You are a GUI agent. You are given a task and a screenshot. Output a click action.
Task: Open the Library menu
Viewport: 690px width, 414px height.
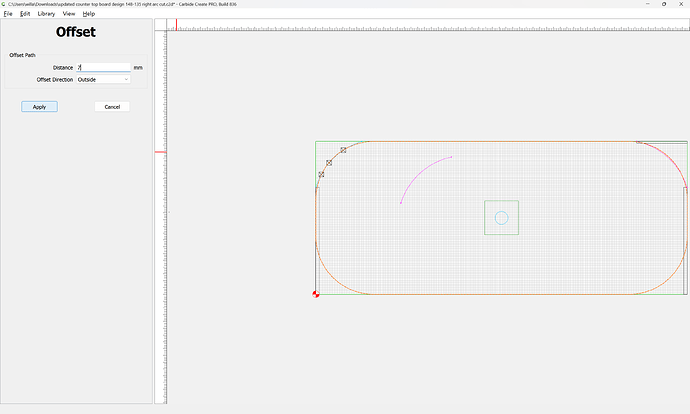coord(46,14)
